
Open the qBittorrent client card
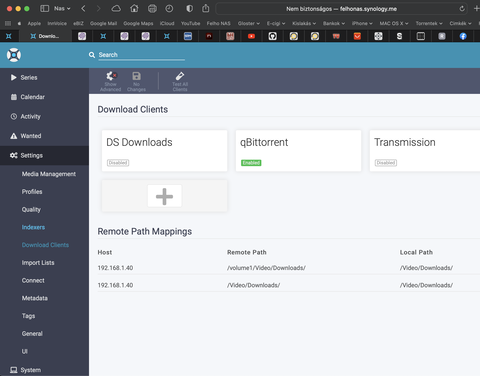tap(298, 151)
